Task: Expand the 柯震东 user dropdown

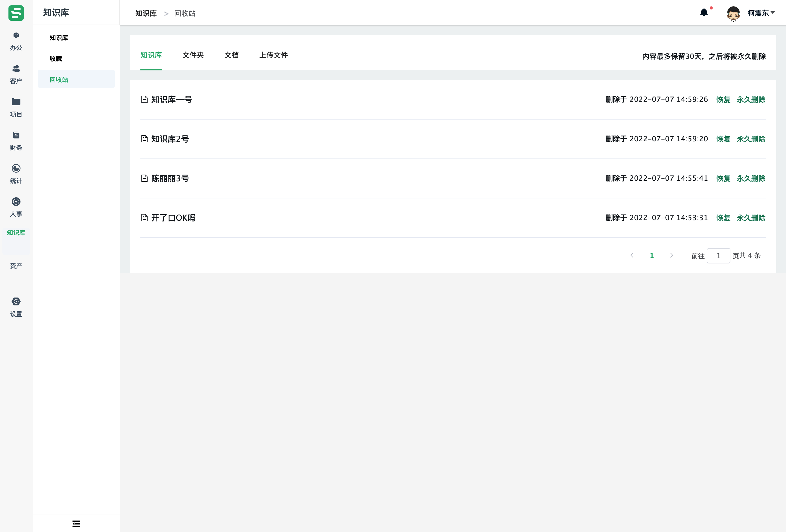Action: 761,13
